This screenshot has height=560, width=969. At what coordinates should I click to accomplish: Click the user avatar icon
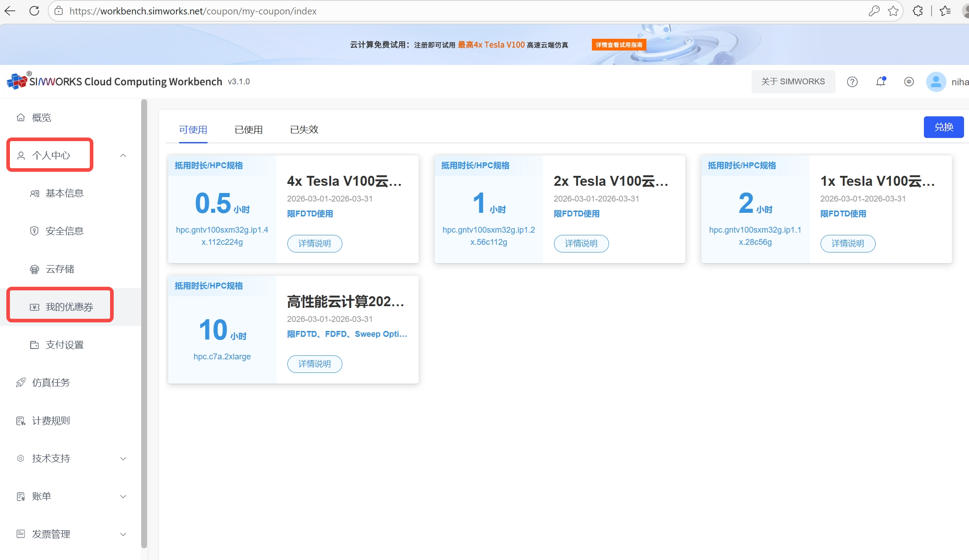(x=936, y=82)
